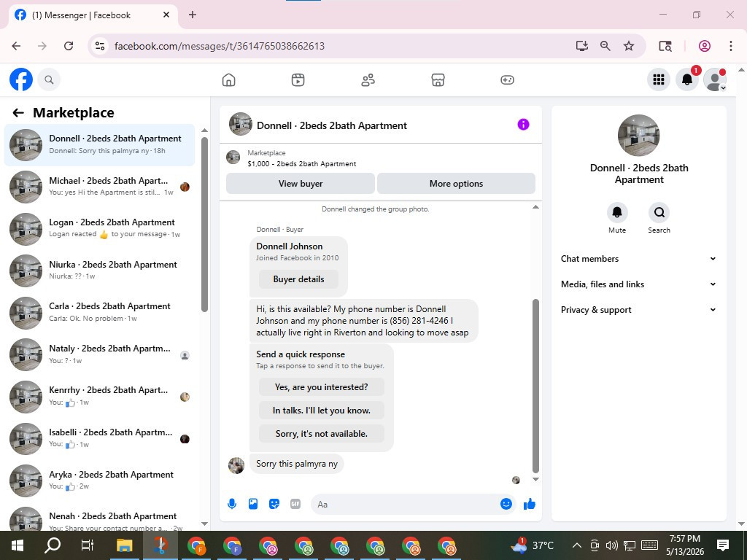Search in conversation from the right panel

[659, 212]
